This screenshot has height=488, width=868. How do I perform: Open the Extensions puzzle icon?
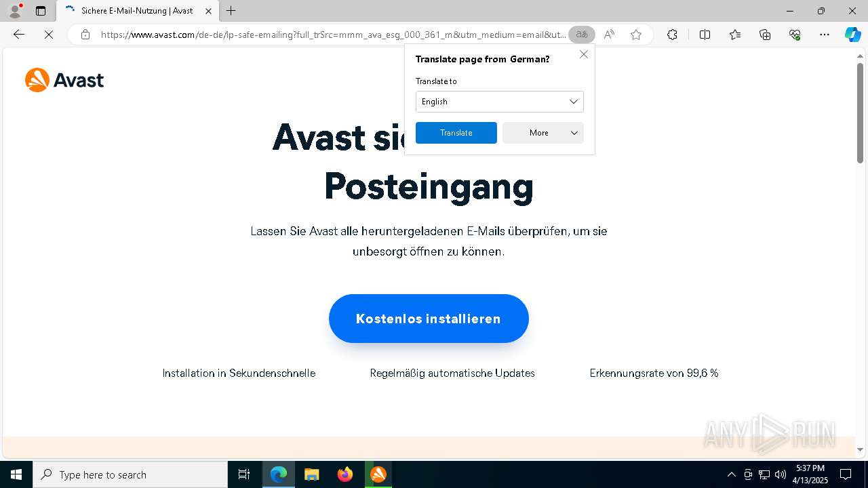click(x=672, y=35)
